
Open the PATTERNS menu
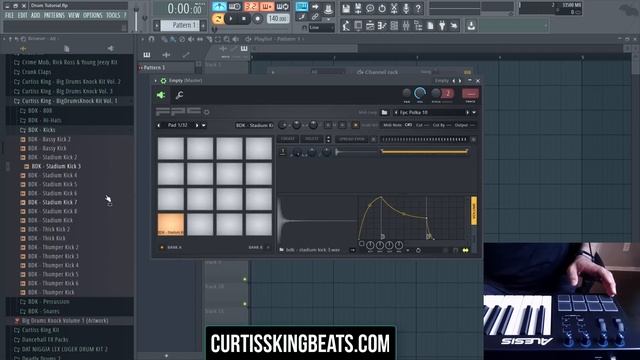coord(54,16)
